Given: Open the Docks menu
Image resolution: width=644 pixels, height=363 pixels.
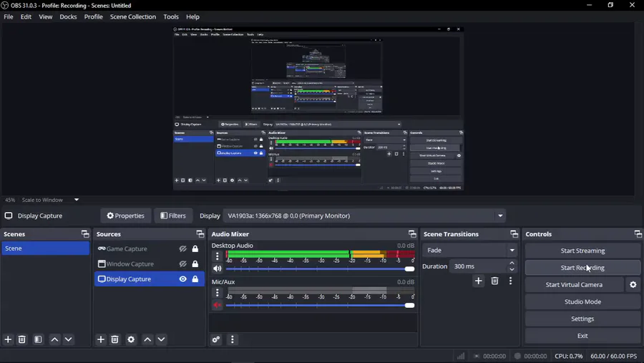Looking at the screenshot, I should [x=68, y=17].
